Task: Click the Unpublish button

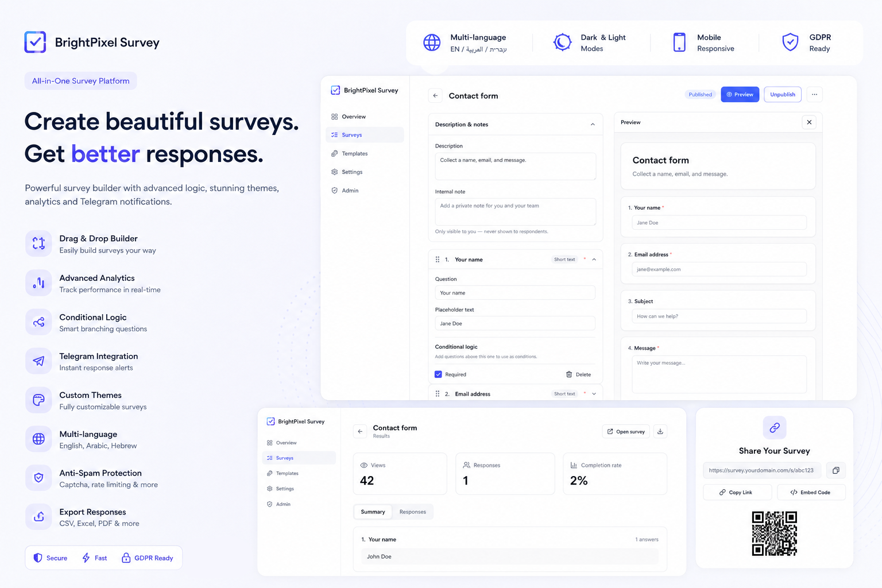Action: (x=783, y=94)
